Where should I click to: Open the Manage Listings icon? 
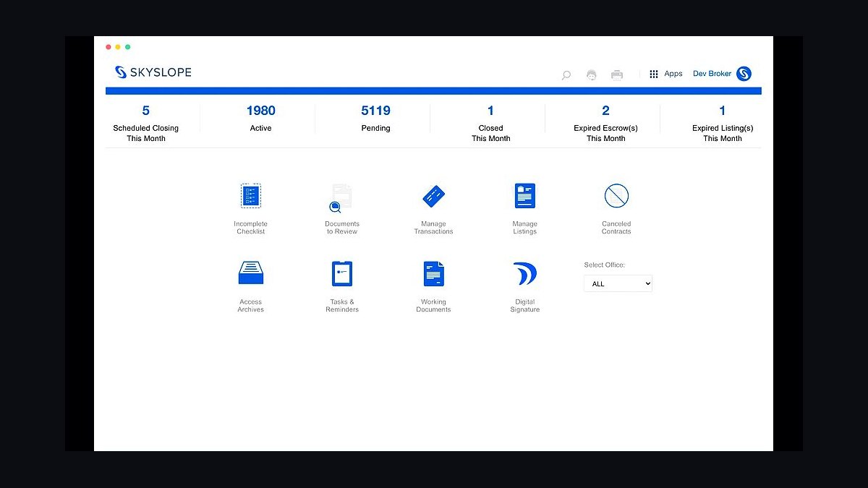click(x=524, y=196)
